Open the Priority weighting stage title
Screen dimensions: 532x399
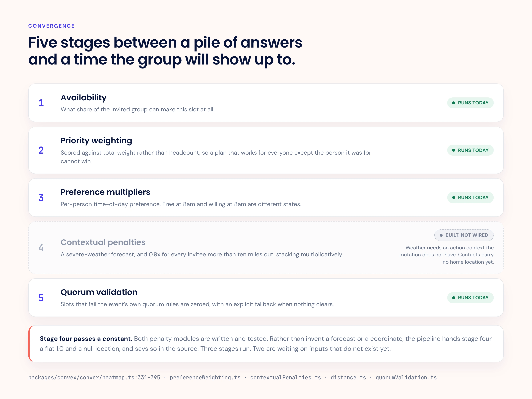[x=96, y=140]
